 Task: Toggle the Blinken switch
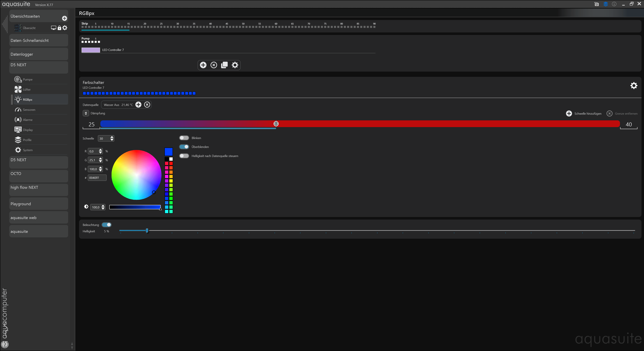(184, 138)
